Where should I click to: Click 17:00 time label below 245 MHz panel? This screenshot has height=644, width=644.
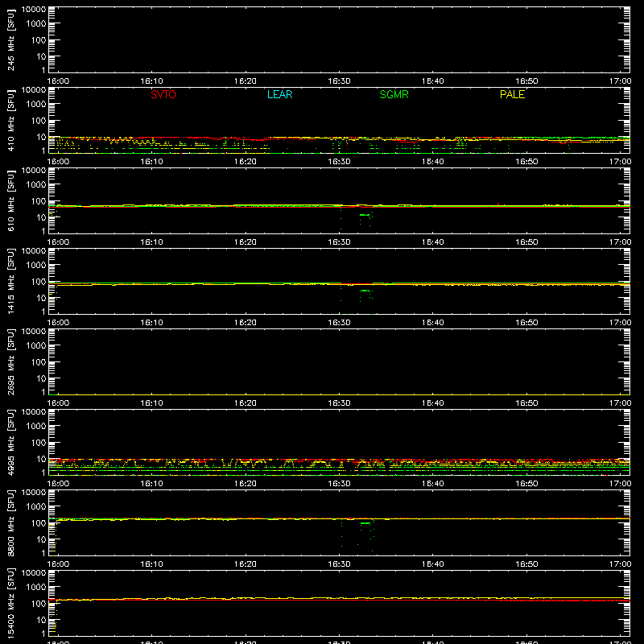point(620,81)
